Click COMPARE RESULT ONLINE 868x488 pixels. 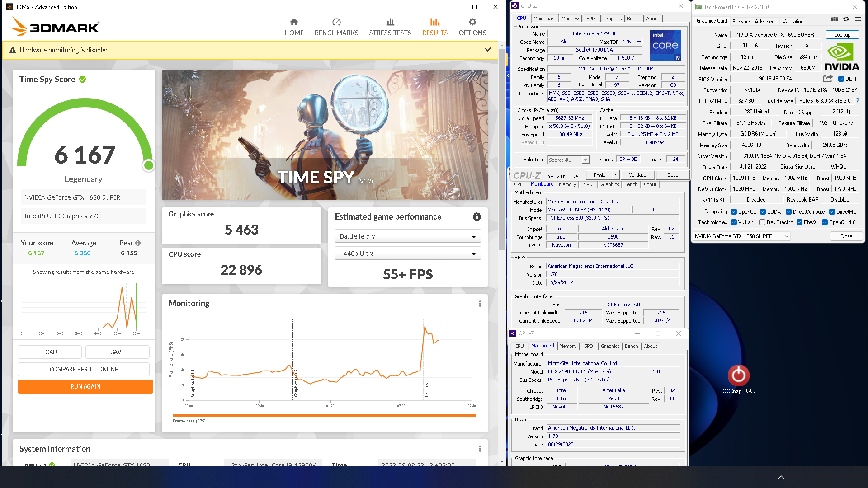coord(84,369)
